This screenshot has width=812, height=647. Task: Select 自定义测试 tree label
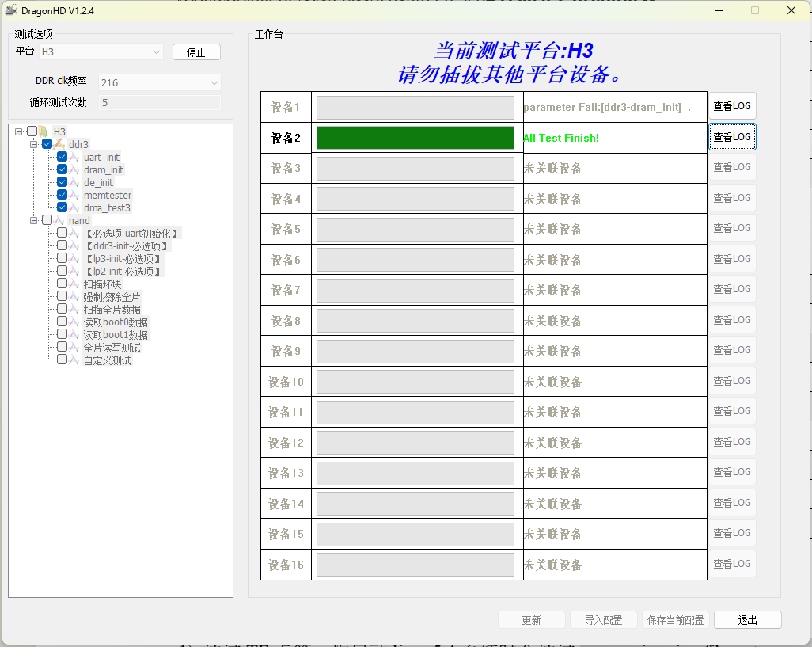pyautogui.click(x=107, y=360)
